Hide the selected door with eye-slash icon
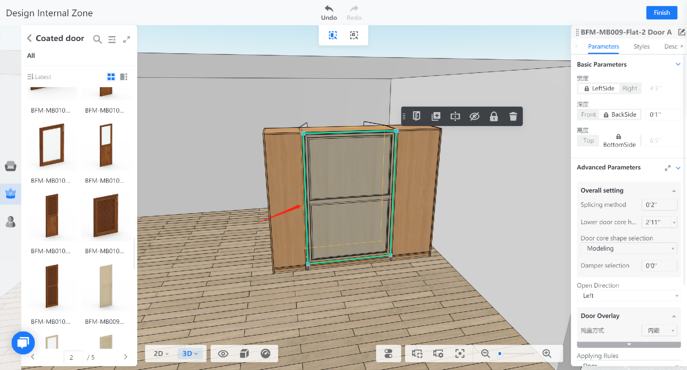 475,116
